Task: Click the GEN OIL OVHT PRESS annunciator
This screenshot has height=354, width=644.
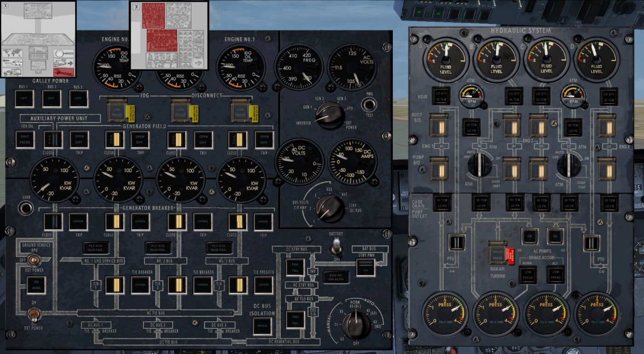Action: click(x=25, y=139)
